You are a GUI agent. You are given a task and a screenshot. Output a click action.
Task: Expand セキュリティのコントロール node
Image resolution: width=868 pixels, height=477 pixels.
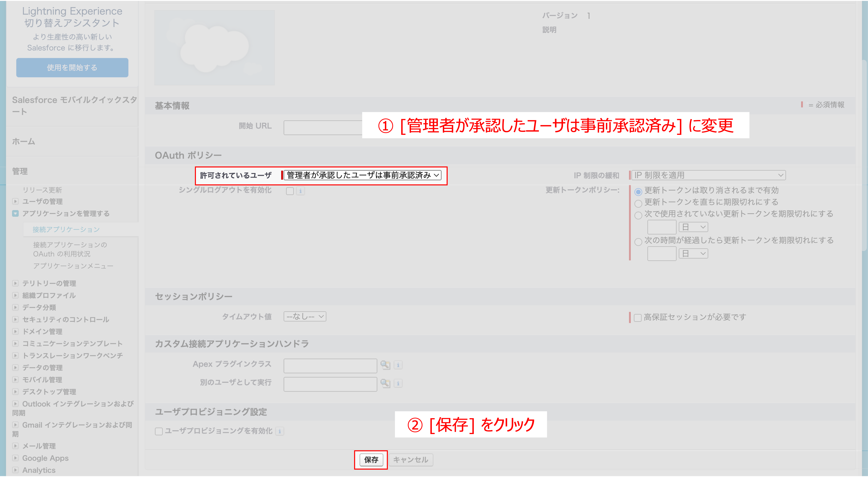(16, 319)
